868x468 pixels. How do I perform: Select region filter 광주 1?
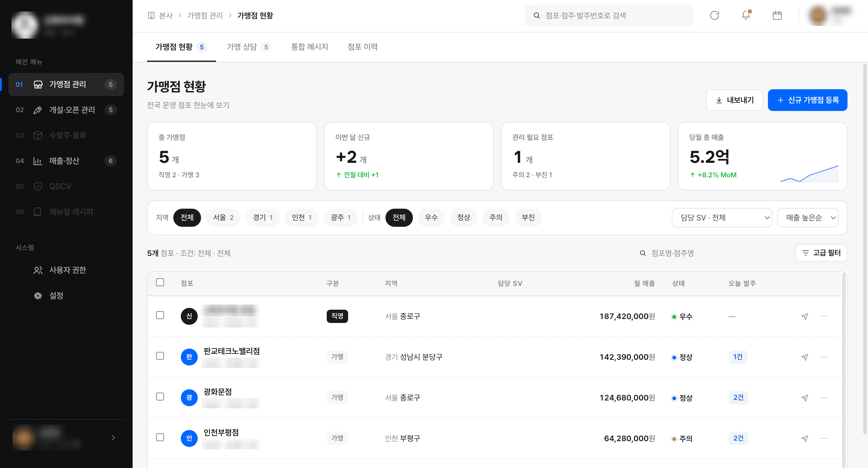pyautogui.click(x=340, y=218)
